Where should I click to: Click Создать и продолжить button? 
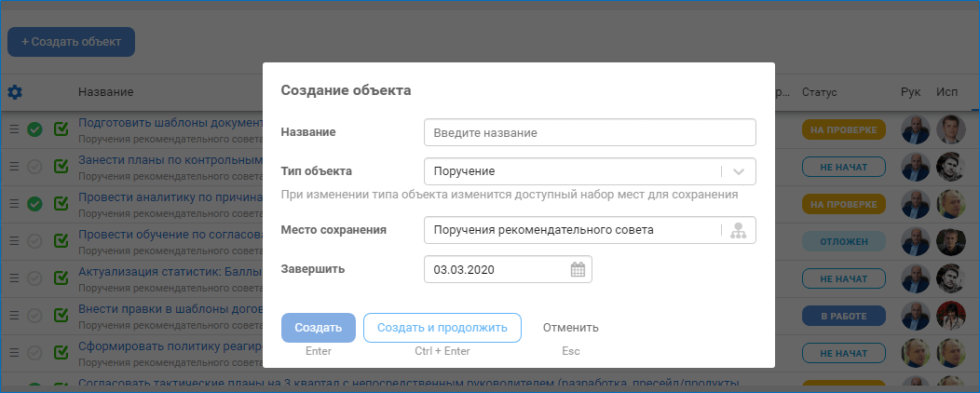coord(442,328)
